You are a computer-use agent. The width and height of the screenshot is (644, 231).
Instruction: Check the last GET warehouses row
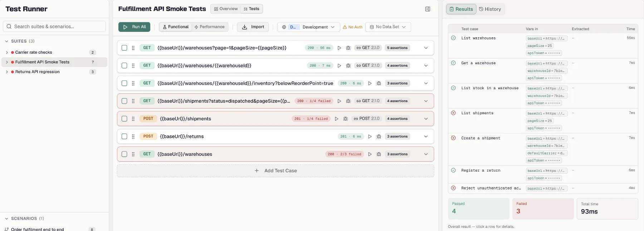pos(125,154)
